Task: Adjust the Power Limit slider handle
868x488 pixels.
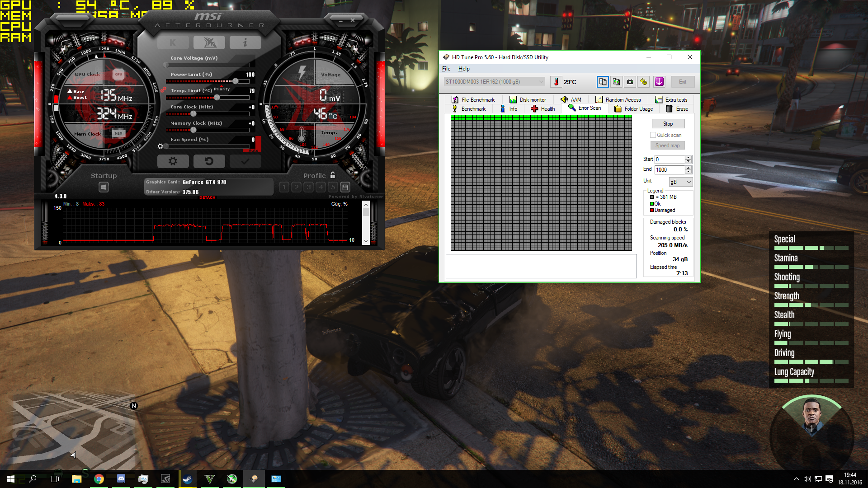Action: [x=235, y=81]
